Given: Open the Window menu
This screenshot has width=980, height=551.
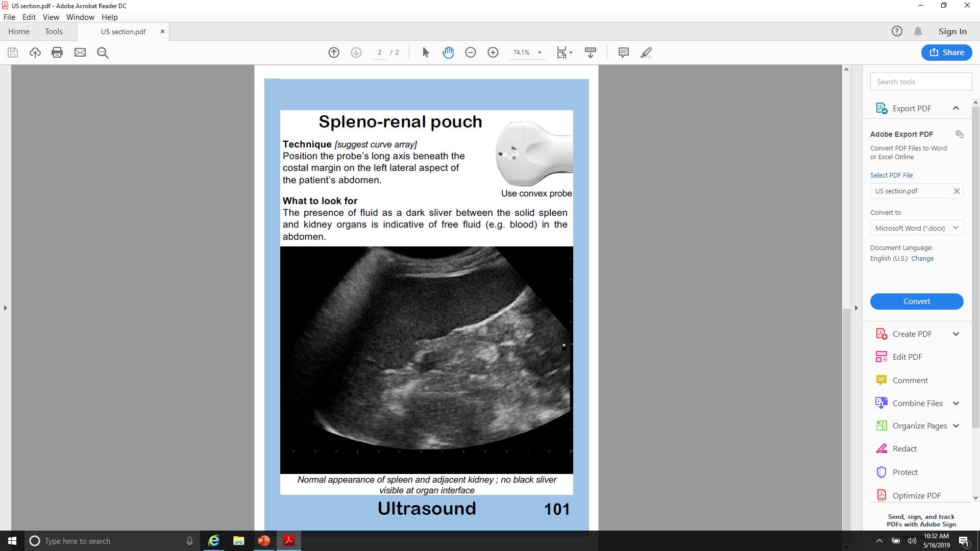Looking at the screenshot, I should [x=80, y=17].
